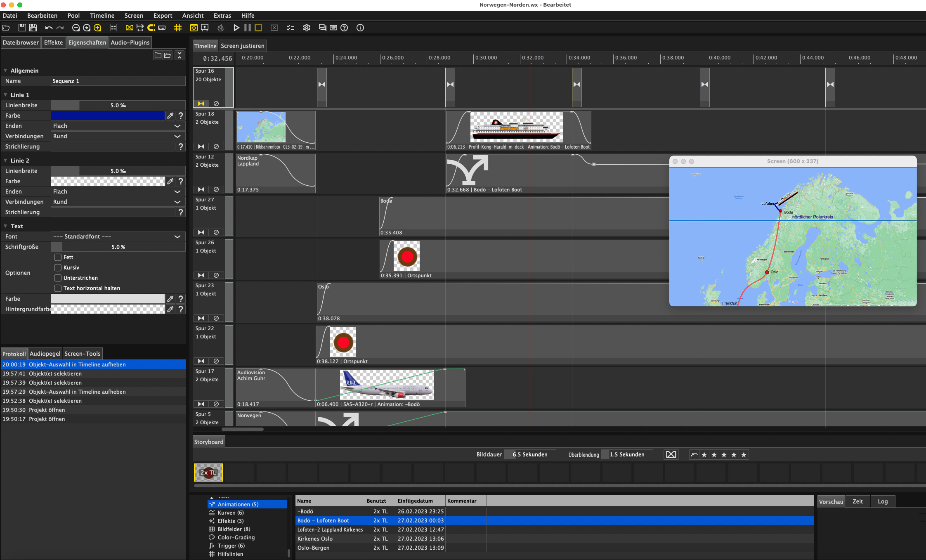Click the undo arrow in toolbar
Screen dimensions: 926x560
pyautogui.click(x=49, y=28)
